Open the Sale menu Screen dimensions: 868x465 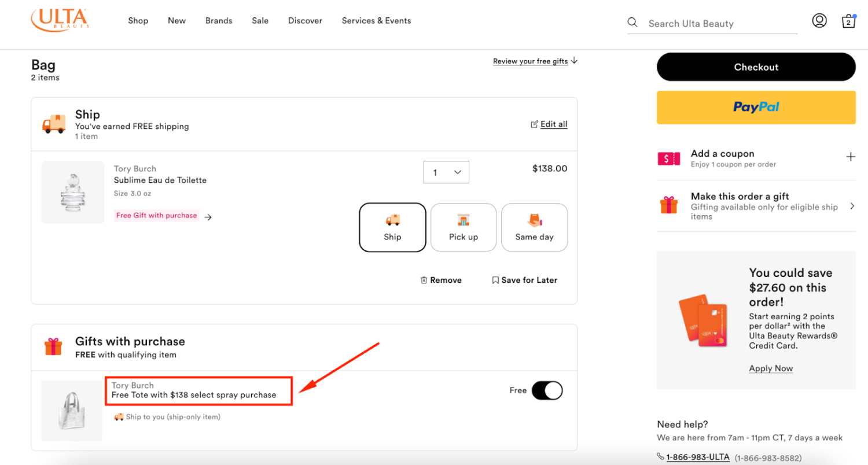pyautogui.click(x=260, y=21)
